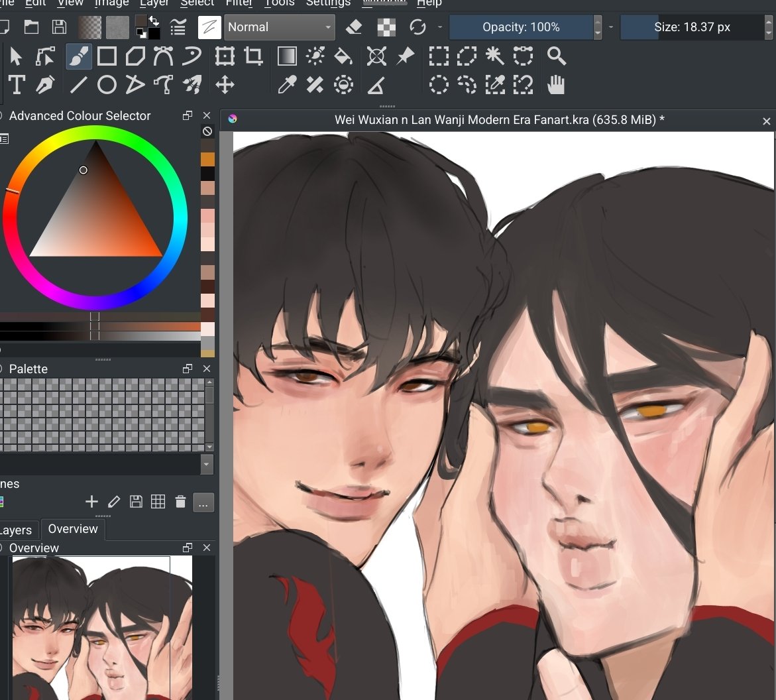Viewport: 776px width, 700px height.
Task: Select the Ellipse tool
Action: pyautogui.click(x=107, y=85)
